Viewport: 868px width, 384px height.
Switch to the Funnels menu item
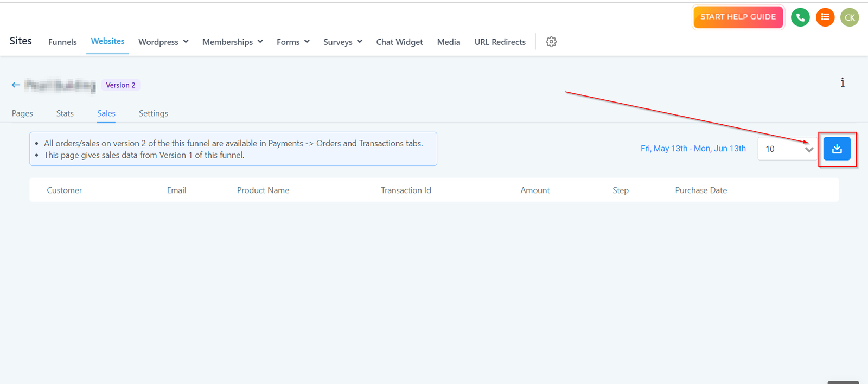[62, 42]
